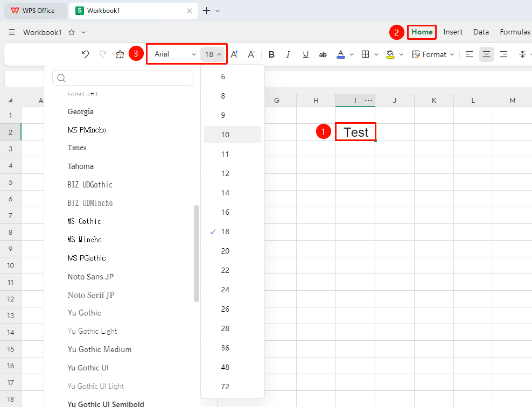The width and height of the screenshot is (532, 407).
Task: Open the Format dropdown button
Action: (432, 54)
